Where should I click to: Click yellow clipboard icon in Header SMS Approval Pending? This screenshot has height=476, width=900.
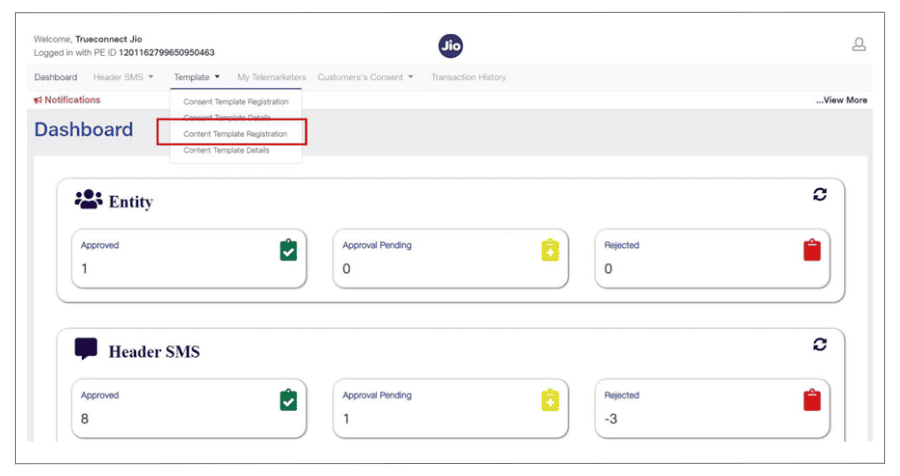pos(550,400)
